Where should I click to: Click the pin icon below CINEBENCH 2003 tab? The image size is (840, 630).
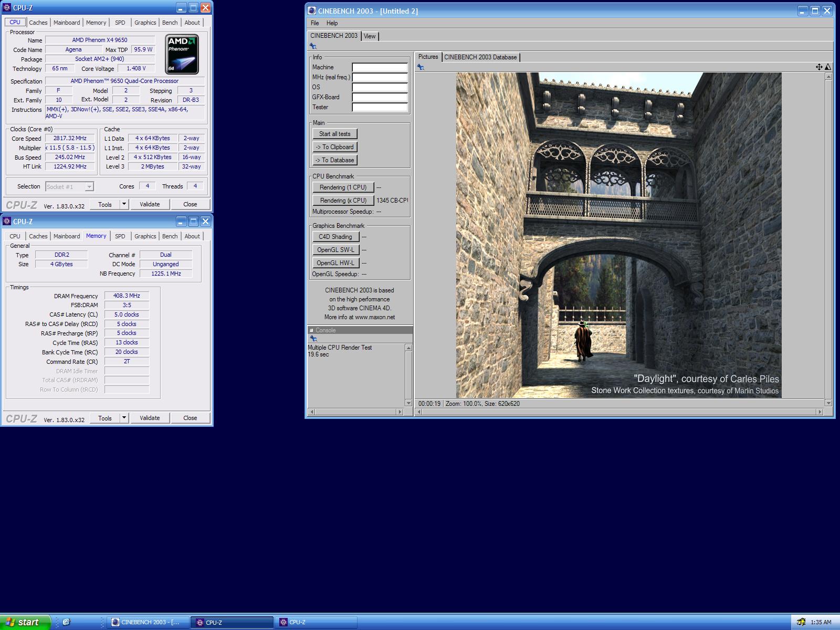pyautogui.click(x=313, y=46)
